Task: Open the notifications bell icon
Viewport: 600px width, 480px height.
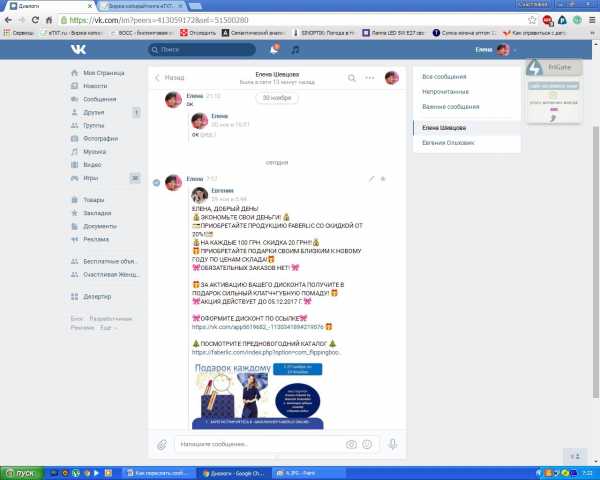Action: coord(274,49)
